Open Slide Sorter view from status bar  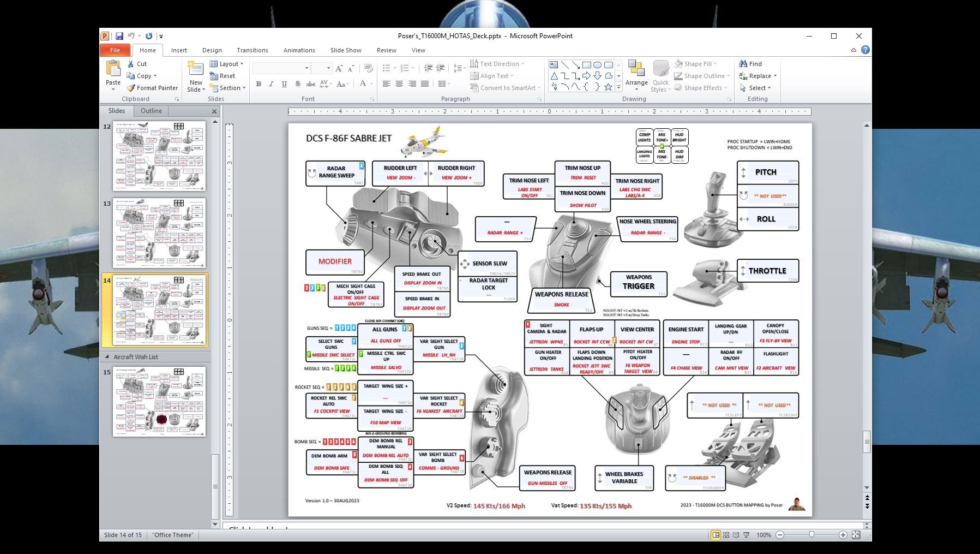726,535
